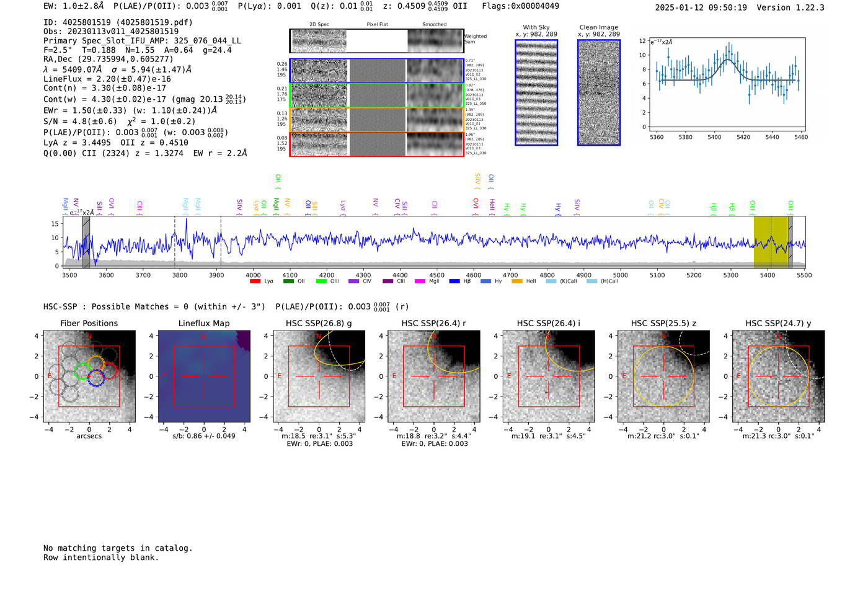Click the green fiber circle in Fiber Positions
Image resolution: width=868 pixels, height=591 pixels.
pos(82,371)
